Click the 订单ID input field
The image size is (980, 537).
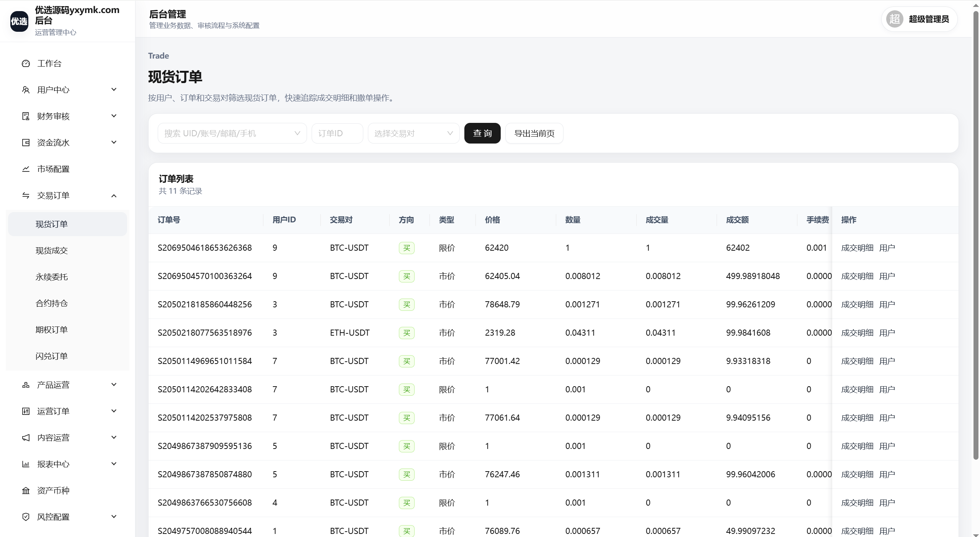click(337, 133)
